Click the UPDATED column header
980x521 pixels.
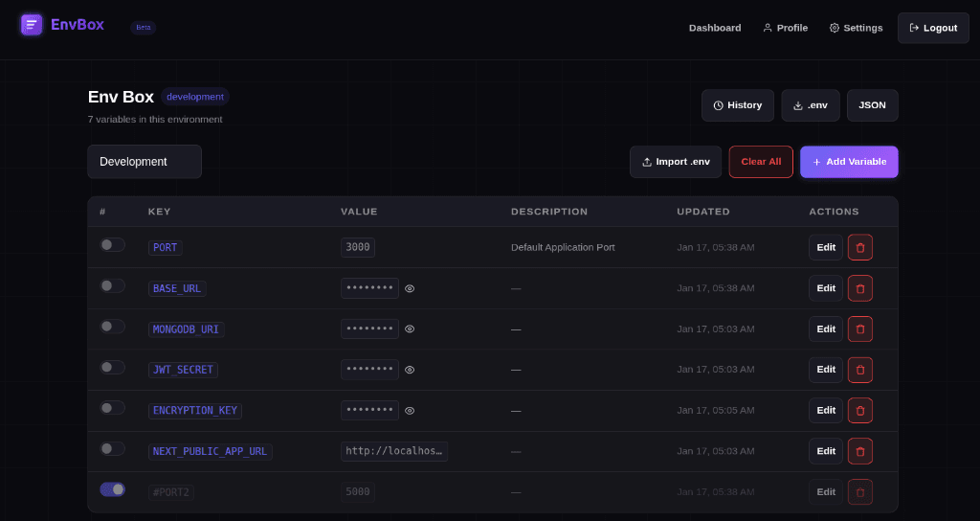(703, 212)
